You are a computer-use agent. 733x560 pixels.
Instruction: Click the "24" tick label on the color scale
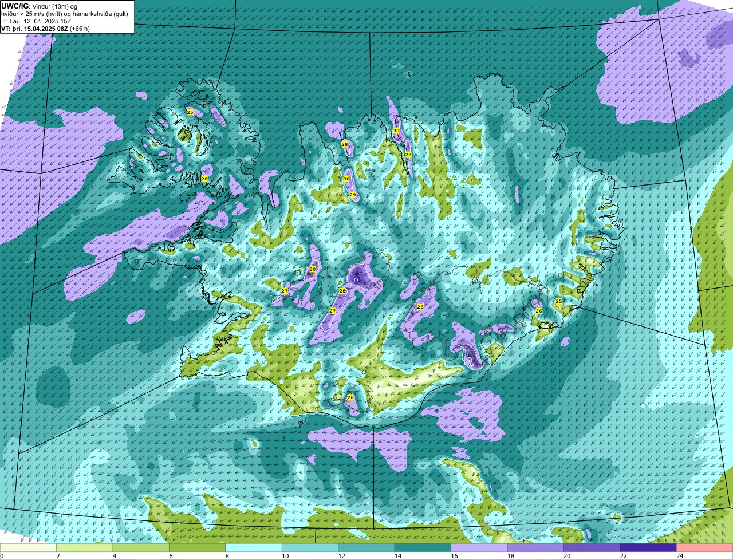coord(680,556)
